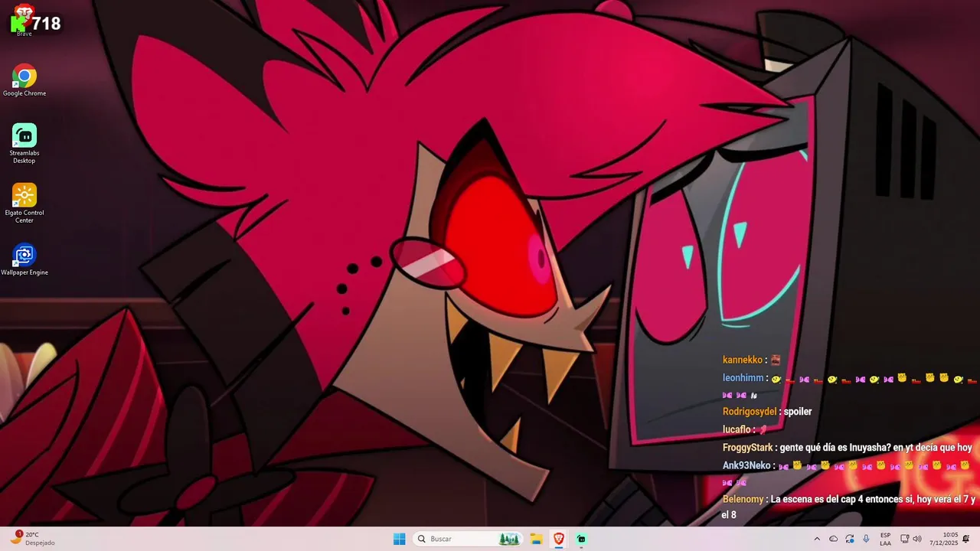The height and width of the screenshot is (551, 980).
Task: Show hidden system tray icons
Action: click(817, 539)
